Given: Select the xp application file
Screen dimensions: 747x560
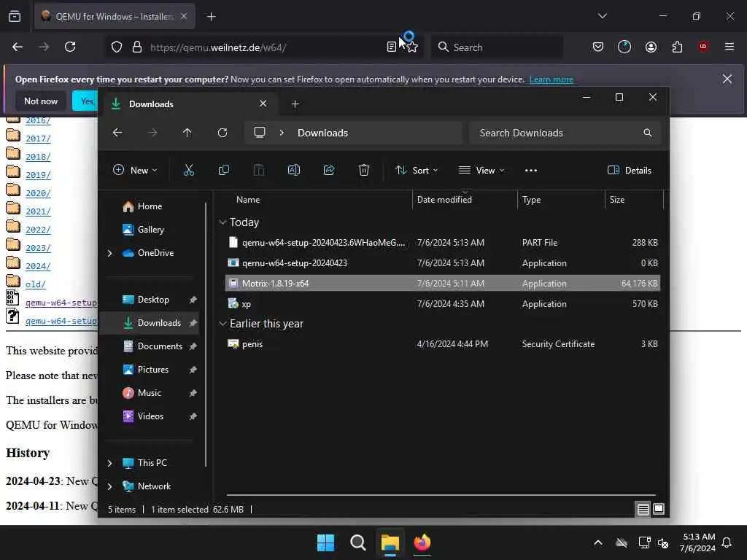Looking at the screenshot, I should (443, 304).
